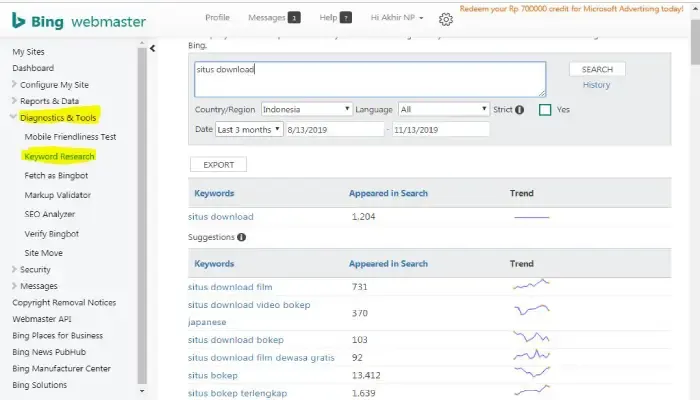700x400 pixels.
Task: Click the Bing webmaster logo
Action: pyautogui.click(x=79, y=21)
